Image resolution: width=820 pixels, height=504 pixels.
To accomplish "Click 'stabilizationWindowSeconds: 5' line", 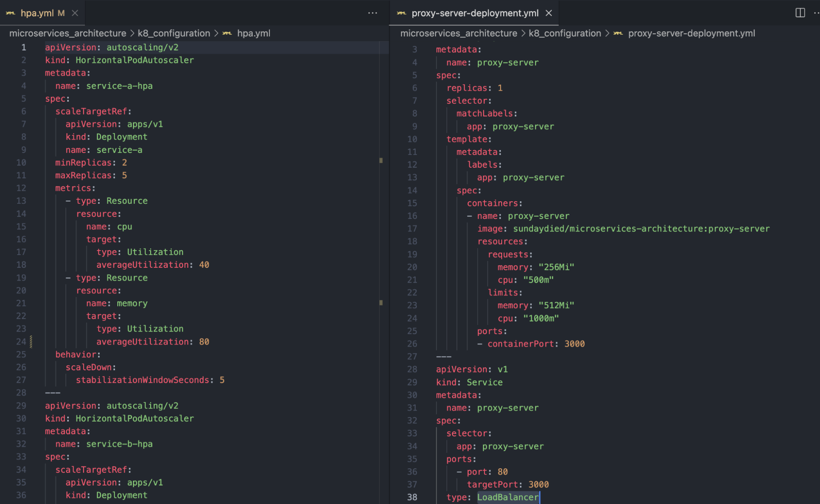I will tap(150, 380).
